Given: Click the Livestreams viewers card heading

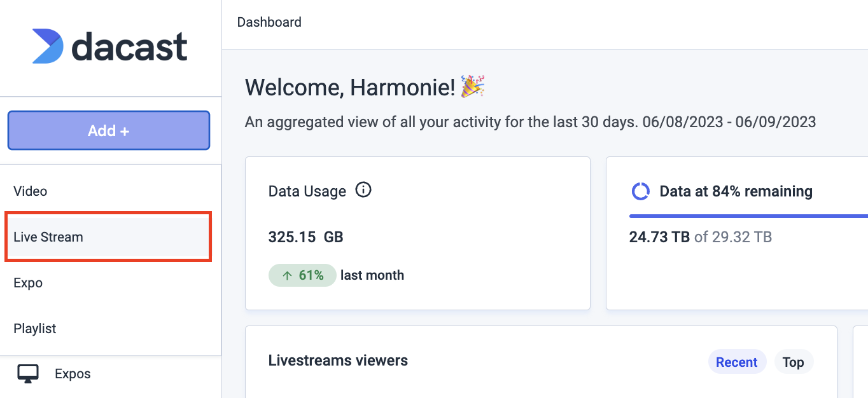Looking at the screenshot, I should [338, 360].
